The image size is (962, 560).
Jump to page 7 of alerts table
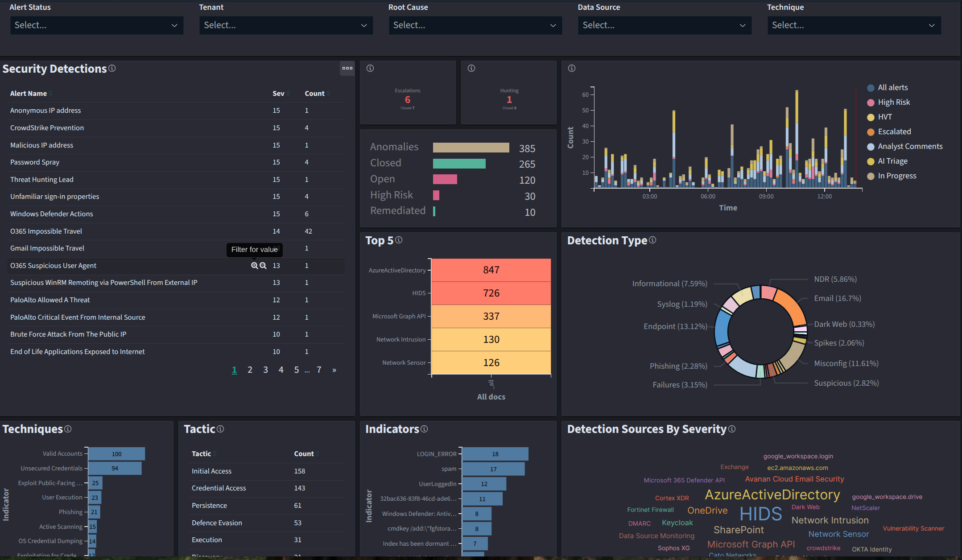319,370
